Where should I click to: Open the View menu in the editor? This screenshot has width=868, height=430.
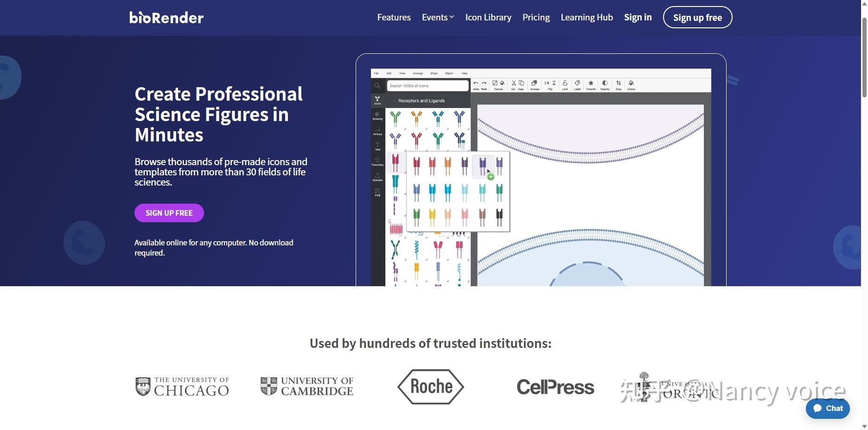(x=402, y=73)
